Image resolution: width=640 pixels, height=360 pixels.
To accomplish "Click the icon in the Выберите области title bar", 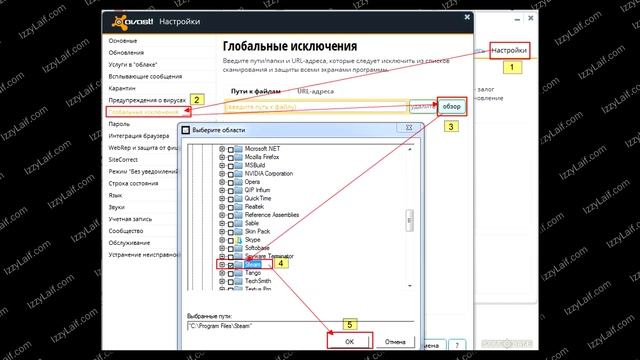I will tap(186, 130).
